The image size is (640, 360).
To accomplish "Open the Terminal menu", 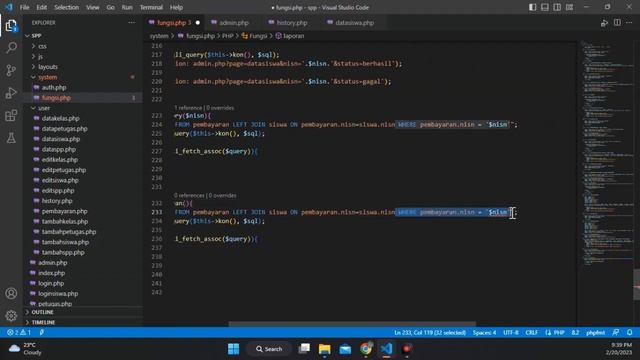I will coord(151,7).
